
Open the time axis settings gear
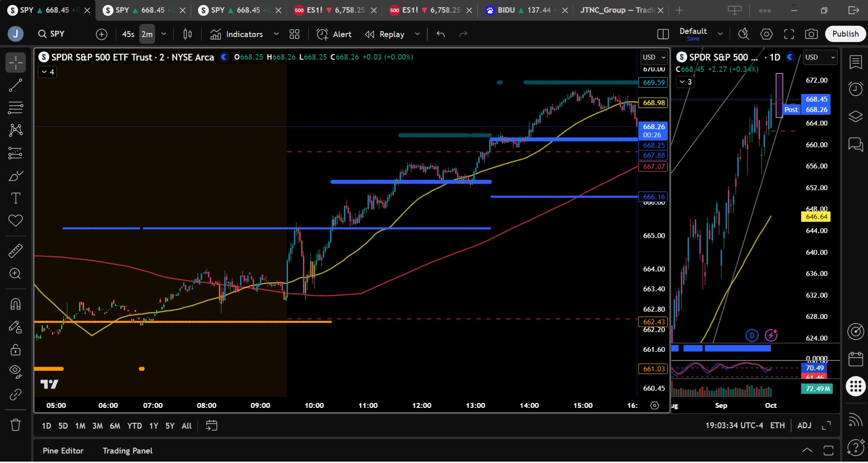coord(654,406)
